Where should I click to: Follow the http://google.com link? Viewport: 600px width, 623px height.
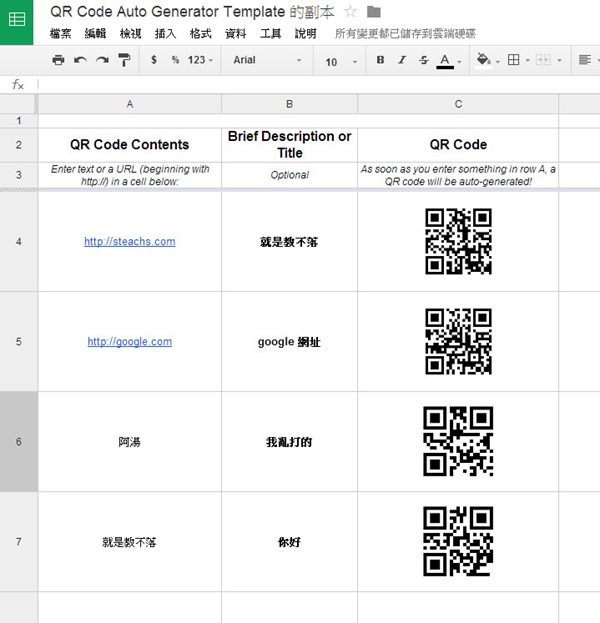pos(130,341)
